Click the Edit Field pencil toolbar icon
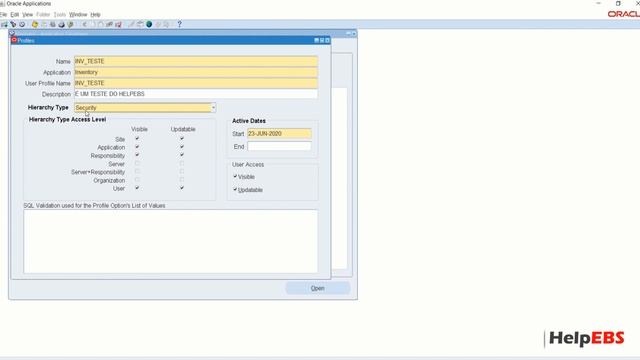The height and width of the screenshot is (360, 640). pos(131,24)
